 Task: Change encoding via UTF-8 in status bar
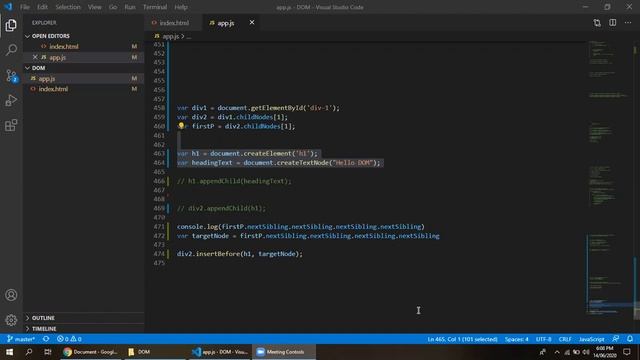click(x=543, y=339)
